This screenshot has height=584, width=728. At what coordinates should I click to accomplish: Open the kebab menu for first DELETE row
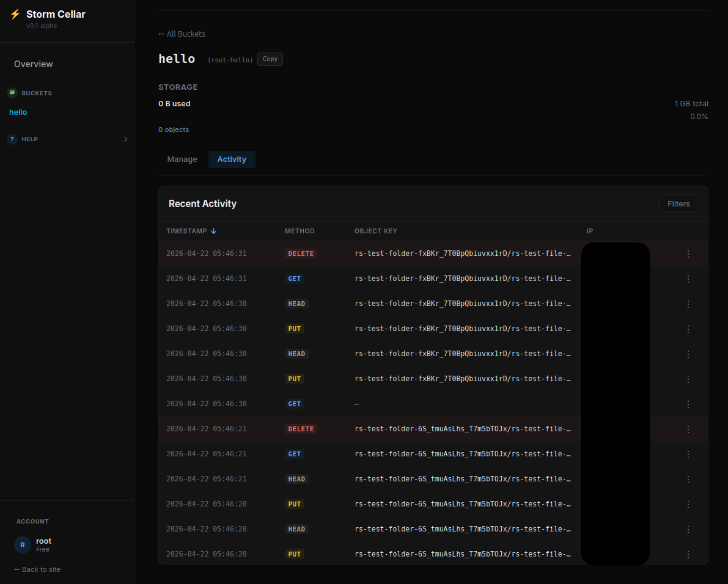[x=688, y=254]
